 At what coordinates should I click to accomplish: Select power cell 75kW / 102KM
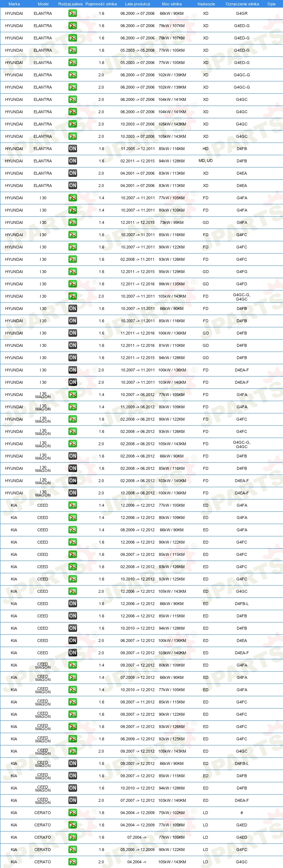[172, 813]
